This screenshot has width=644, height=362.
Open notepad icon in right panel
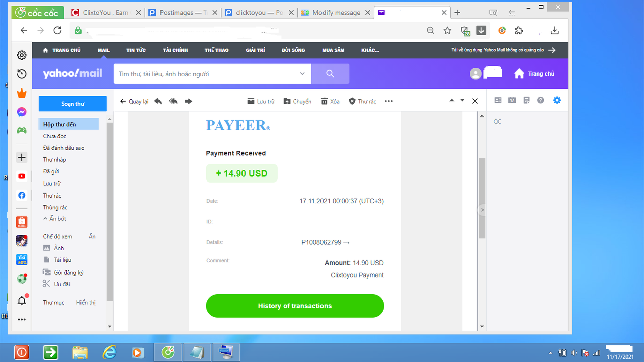[526, 100]
